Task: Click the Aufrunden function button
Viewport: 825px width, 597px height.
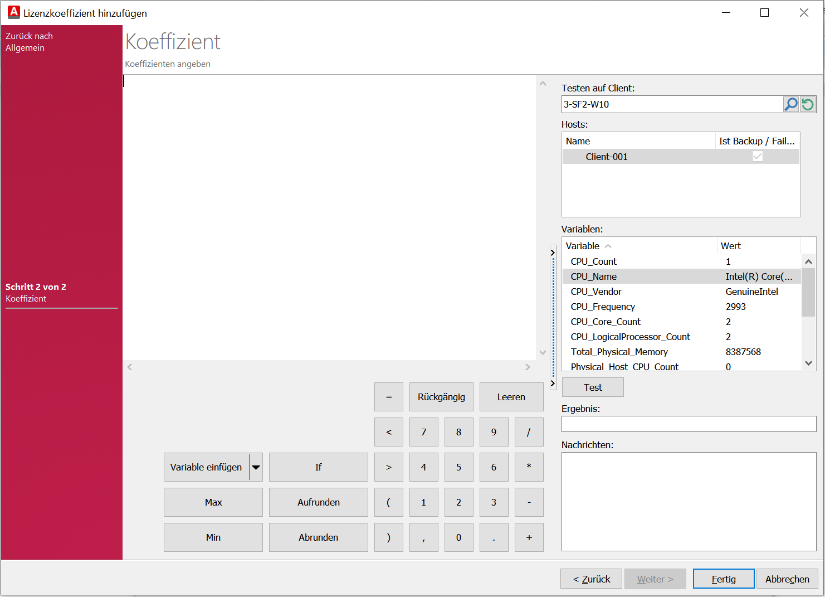Action: coord(318,502)
